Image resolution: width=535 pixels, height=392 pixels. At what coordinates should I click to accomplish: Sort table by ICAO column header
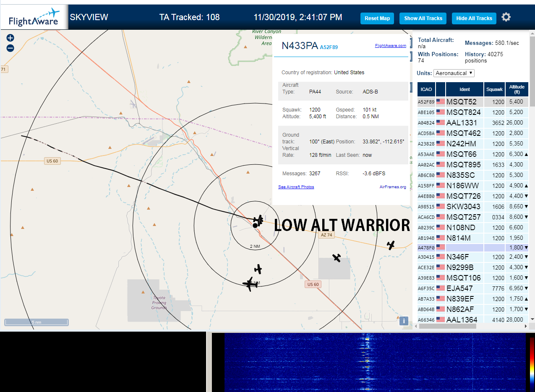[426, 89]
